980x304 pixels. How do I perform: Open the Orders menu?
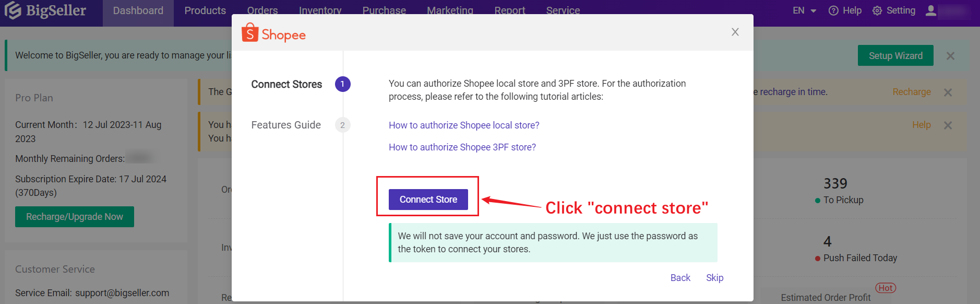[262, 10]
